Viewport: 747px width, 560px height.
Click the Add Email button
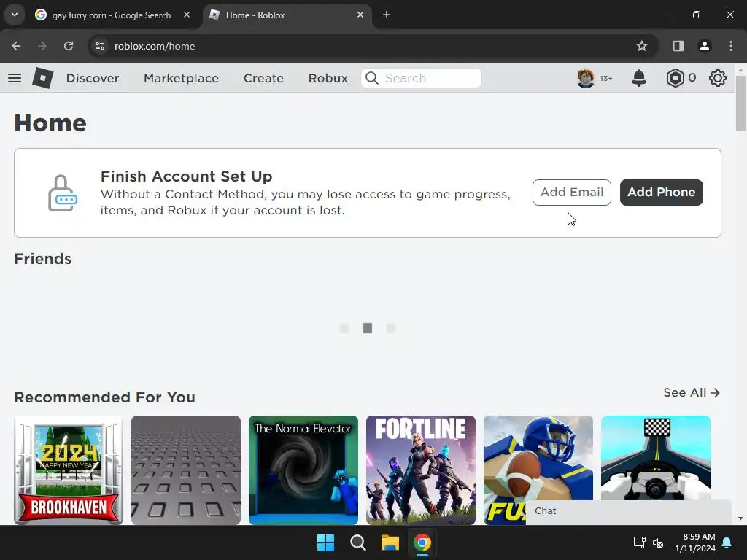click(572, 192)
